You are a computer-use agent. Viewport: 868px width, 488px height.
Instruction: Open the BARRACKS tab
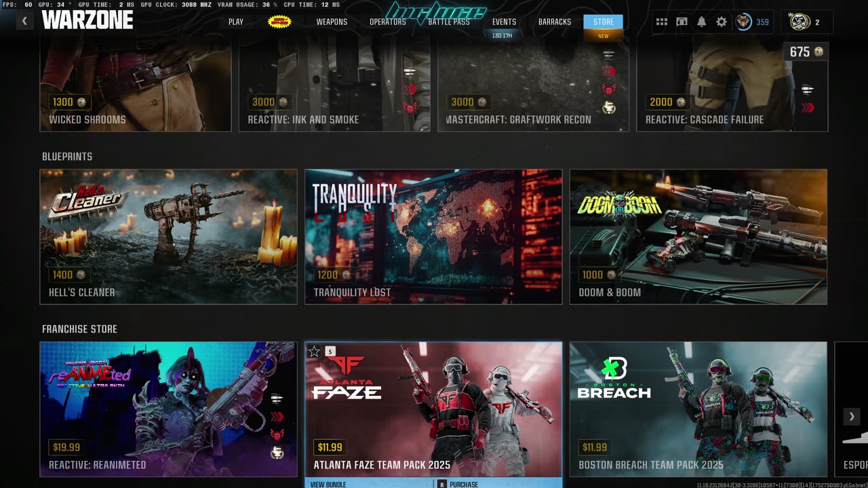pos(555,22)
